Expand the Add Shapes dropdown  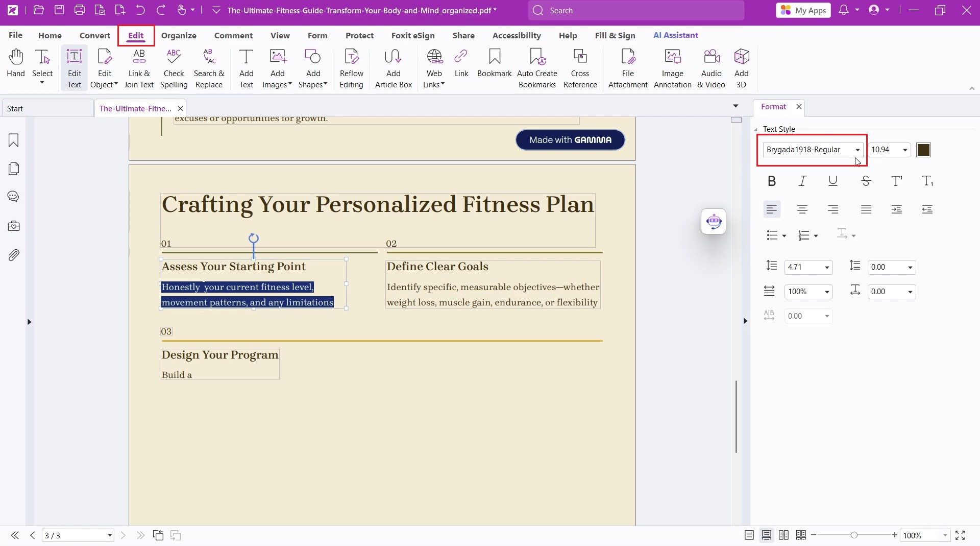325,84
